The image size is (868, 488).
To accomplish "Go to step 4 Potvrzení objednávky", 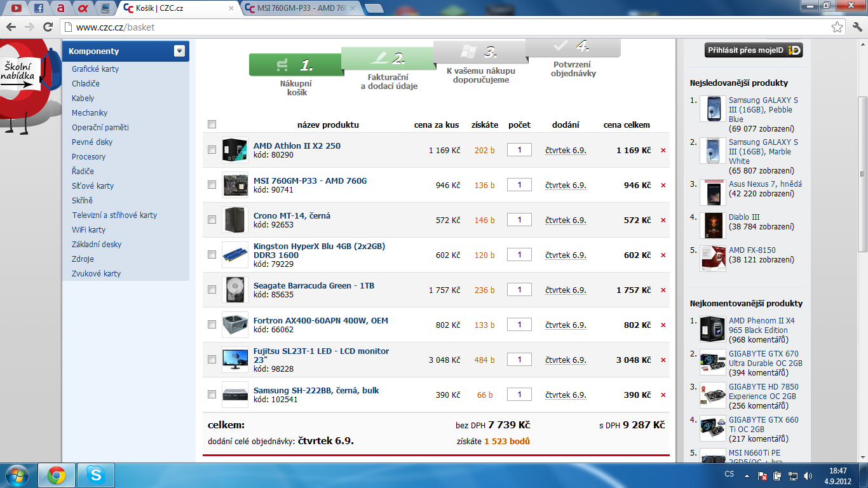I will click(573, 58).
